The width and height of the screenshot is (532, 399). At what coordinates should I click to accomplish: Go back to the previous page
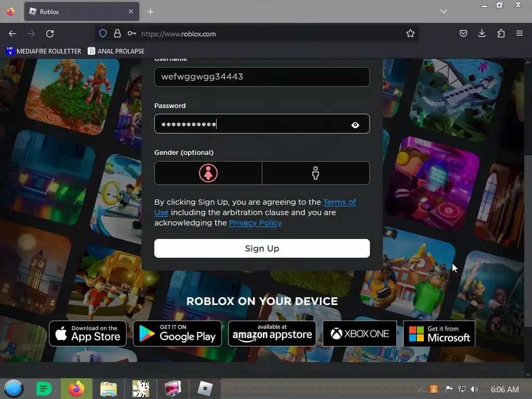click(x=12, y=34)
